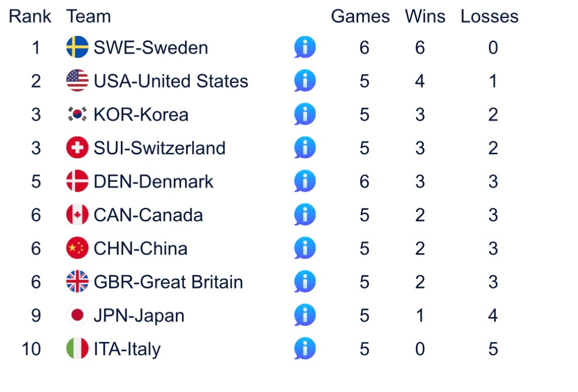578x392 pixels.
Task: Click the Italy flag icon
Action: 77,349
